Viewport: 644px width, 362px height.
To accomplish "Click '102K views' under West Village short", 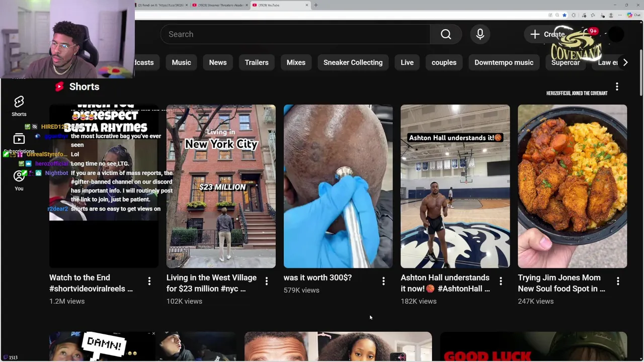I will (184, 301).
